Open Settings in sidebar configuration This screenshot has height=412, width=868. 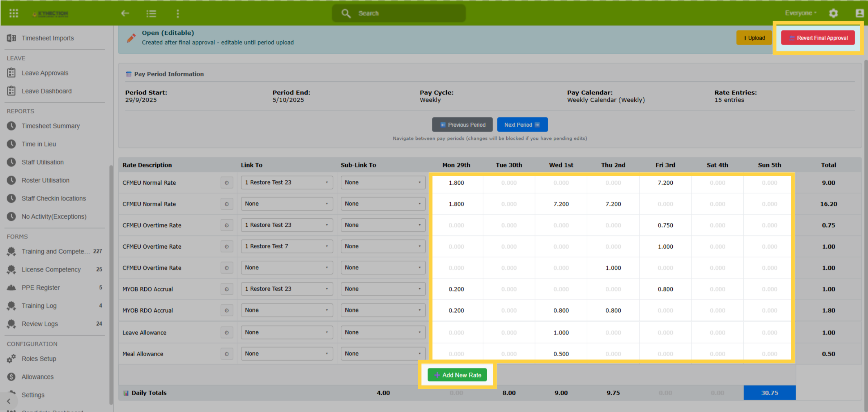tap(33, 395)
